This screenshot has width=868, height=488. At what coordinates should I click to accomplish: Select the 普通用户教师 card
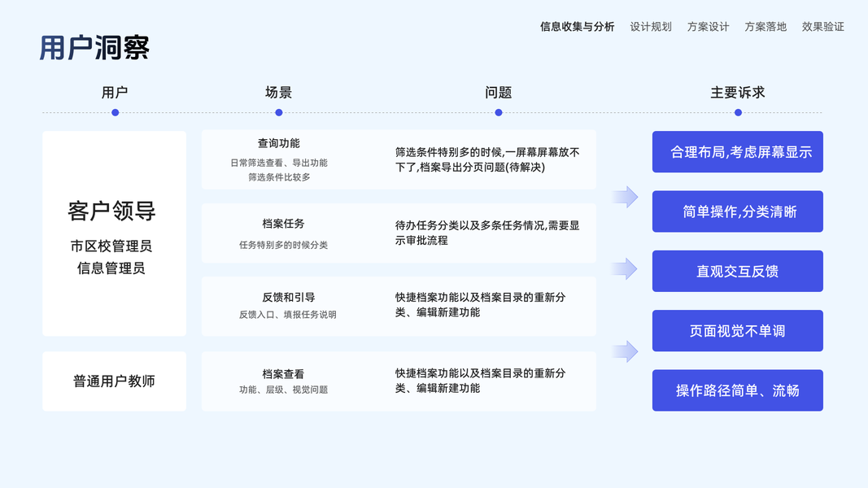(x=114, y=381)
